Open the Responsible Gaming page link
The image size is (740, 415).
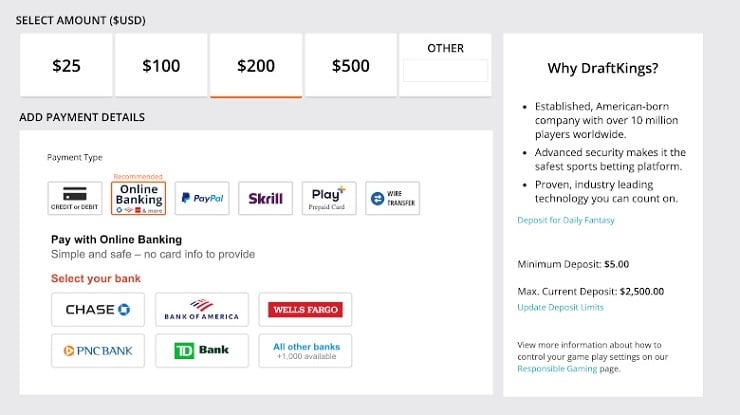pos(553,369)
